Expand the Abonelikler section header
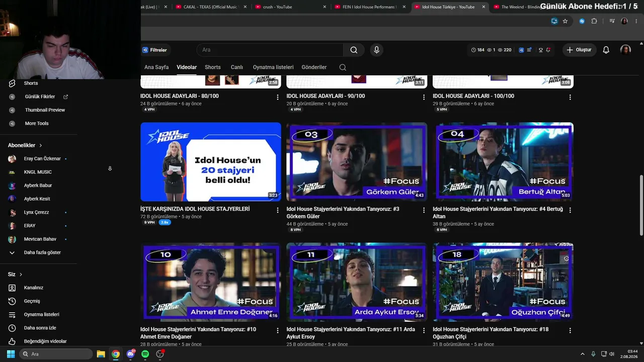The height and width of the screenshot is (362, 644). click(25, 145)
